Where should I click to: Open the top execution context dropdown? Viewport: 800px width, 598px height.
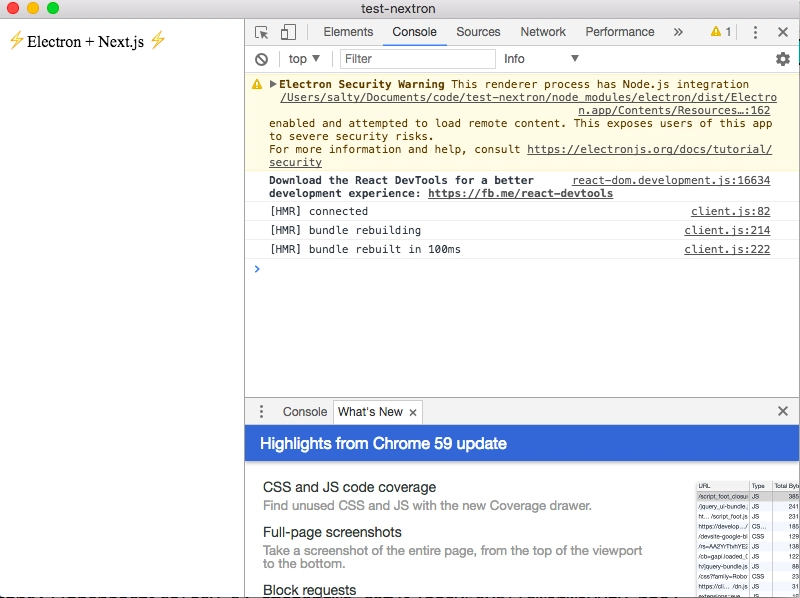tap(304, 59)
